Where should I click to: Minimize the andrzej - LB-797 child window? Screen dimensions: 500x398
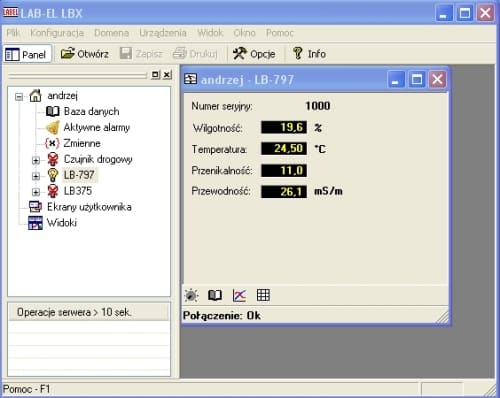[x=396, y=79]
